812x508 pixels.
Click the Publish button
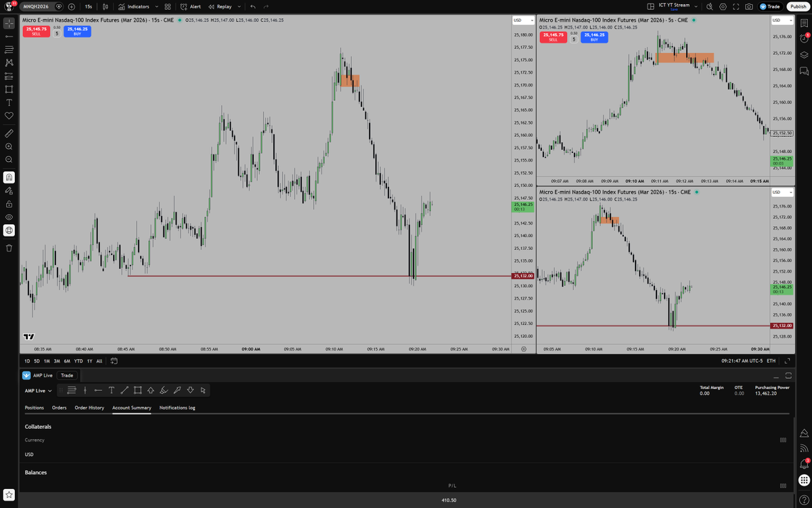point(798,6)
